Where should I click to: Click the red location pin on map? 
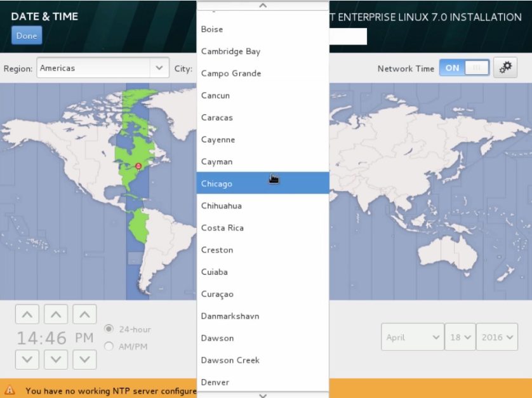[138, 166]
